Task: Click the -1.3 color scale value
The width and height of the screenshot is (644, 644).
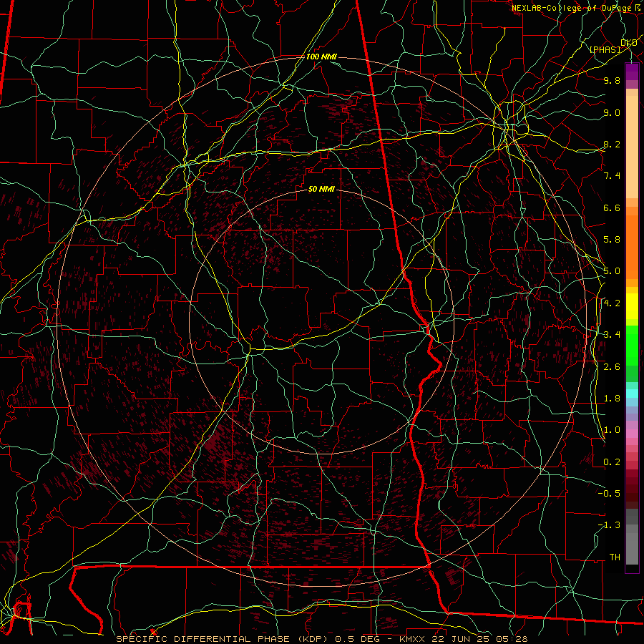Action: click(609, 525)
